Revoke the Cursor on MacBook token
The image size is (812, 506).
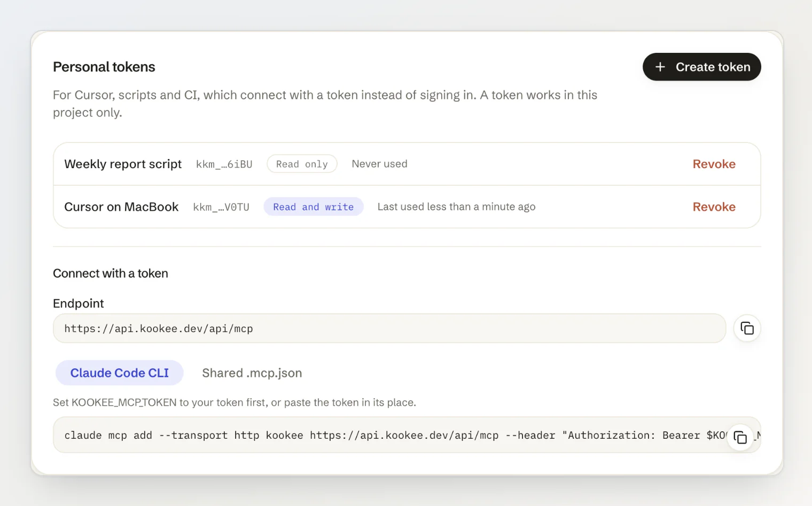click(714, 207)
